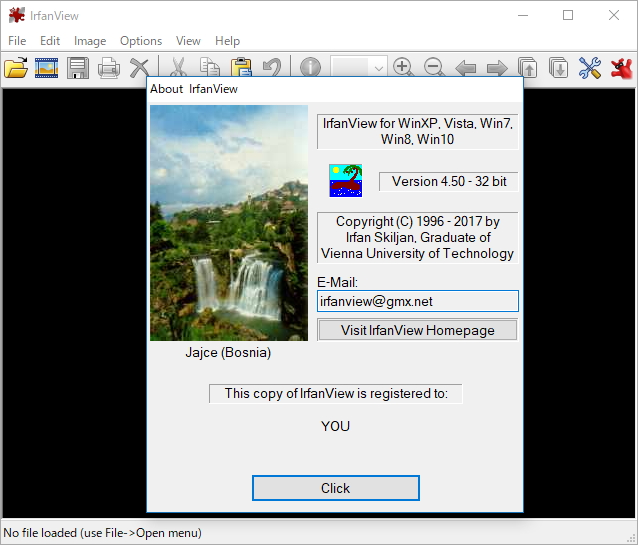Click the "Click" button in About dialog
This screenshot has width=638, height=545.
coord(335,488)
